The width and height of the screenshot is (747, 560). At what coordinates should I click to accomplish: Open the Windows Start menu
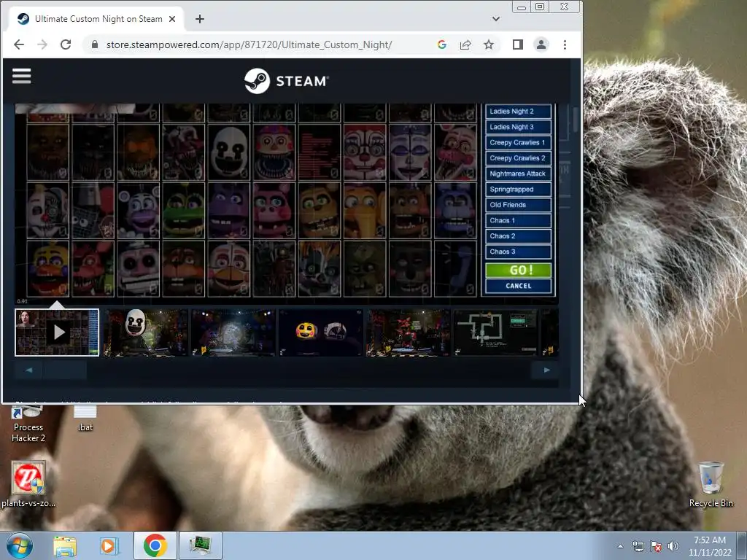pyautogui.click(x=20, y=545)
